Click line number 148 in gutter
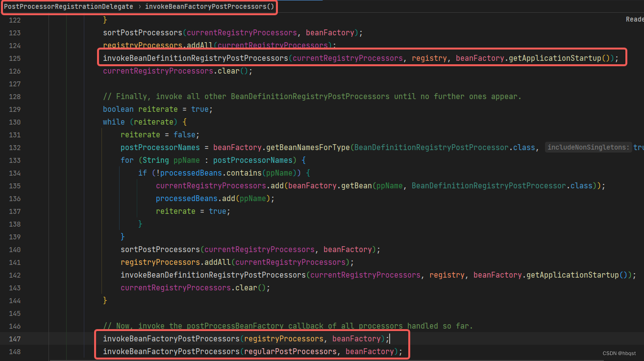This screenshot has width=644, height=361. (15, 352)
